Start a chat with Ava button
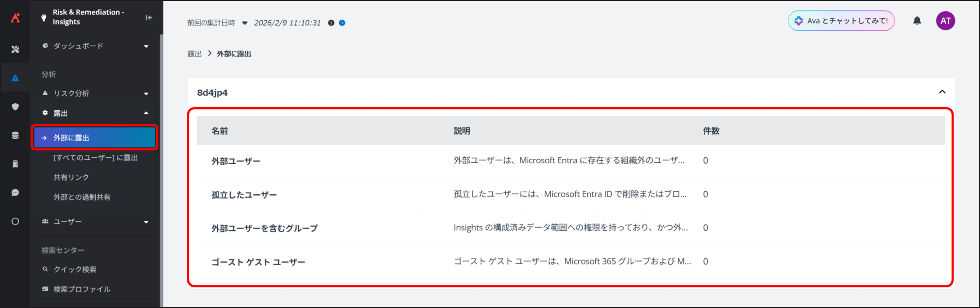980x308 pixels. tap(841, 21)
